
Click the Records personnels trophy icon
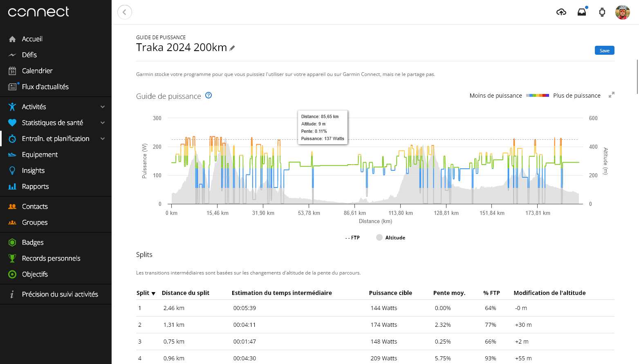point(12,258)
